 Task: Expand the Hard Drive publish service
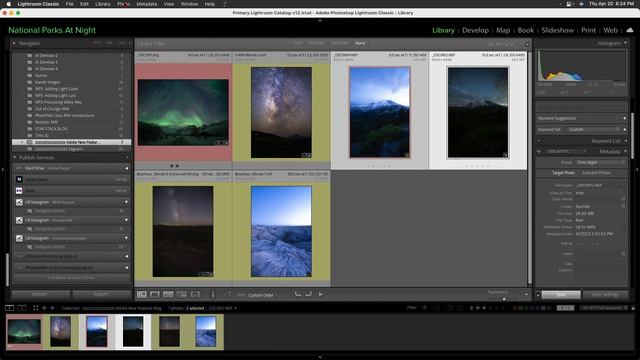[126, 168]
